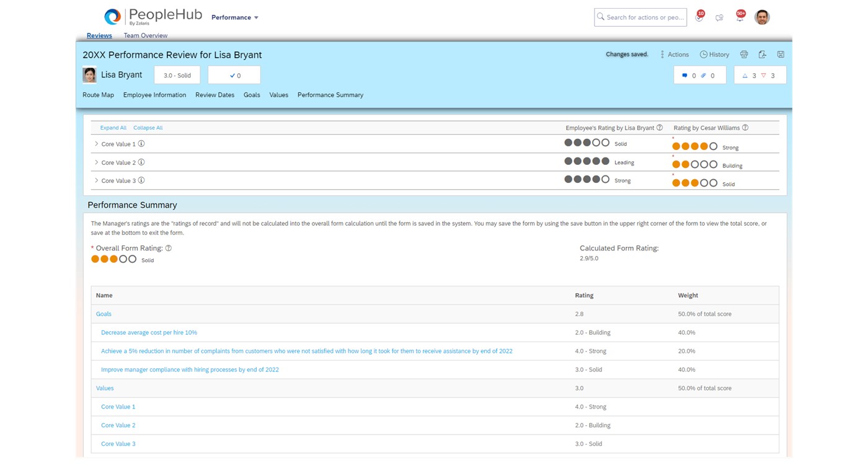Set Core Value 1 manager rating to fifth circle
Viewport: 868px width, 465px height.
tap(714, 147)
